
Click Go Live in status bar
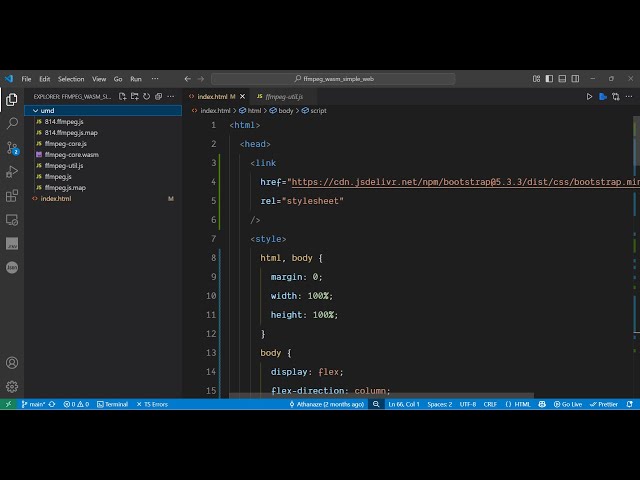pyautogui.click(x=568, y=404)
